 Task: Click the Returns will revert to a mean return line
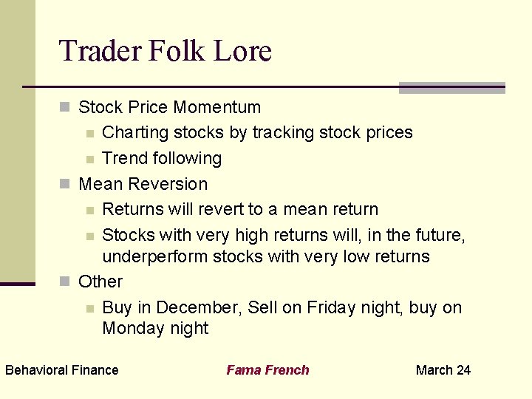240,209
